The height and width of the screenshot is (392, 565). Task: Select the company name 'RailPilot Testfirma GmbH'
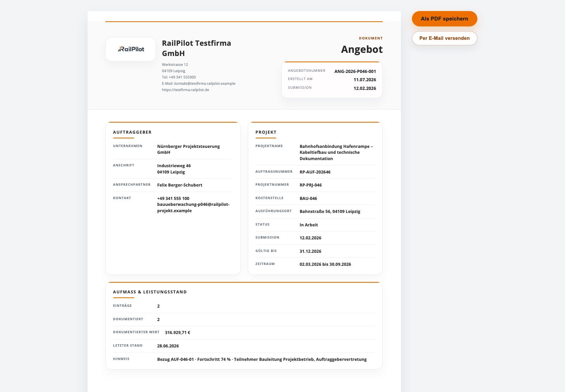(196, 48)
